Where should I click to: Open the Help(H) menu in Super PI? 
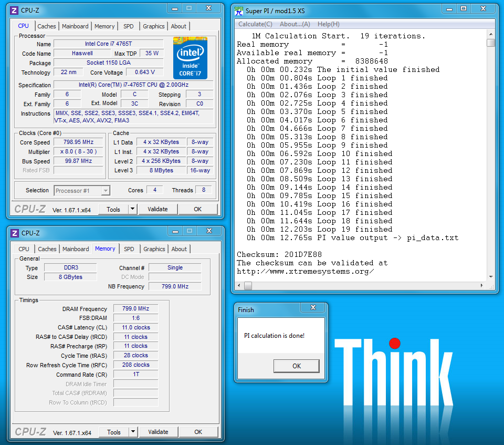329,24
